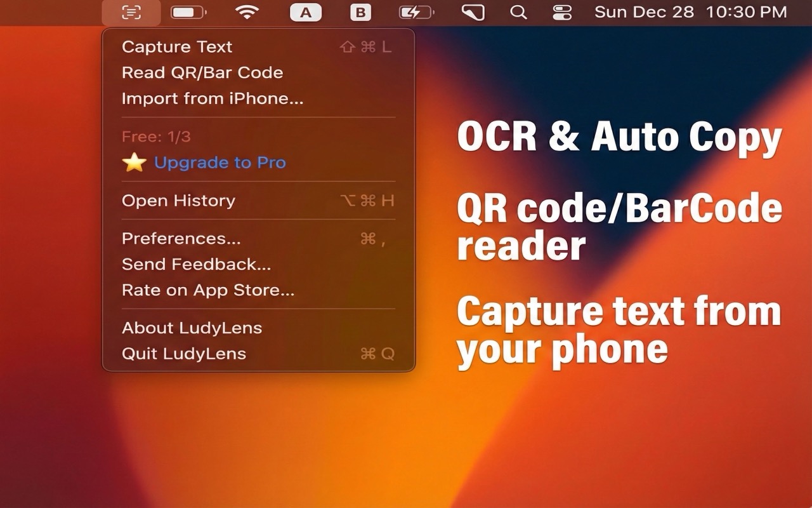Open About LudyLens
The height and width of the screenshot is (508, 812).
pos(259,328)
